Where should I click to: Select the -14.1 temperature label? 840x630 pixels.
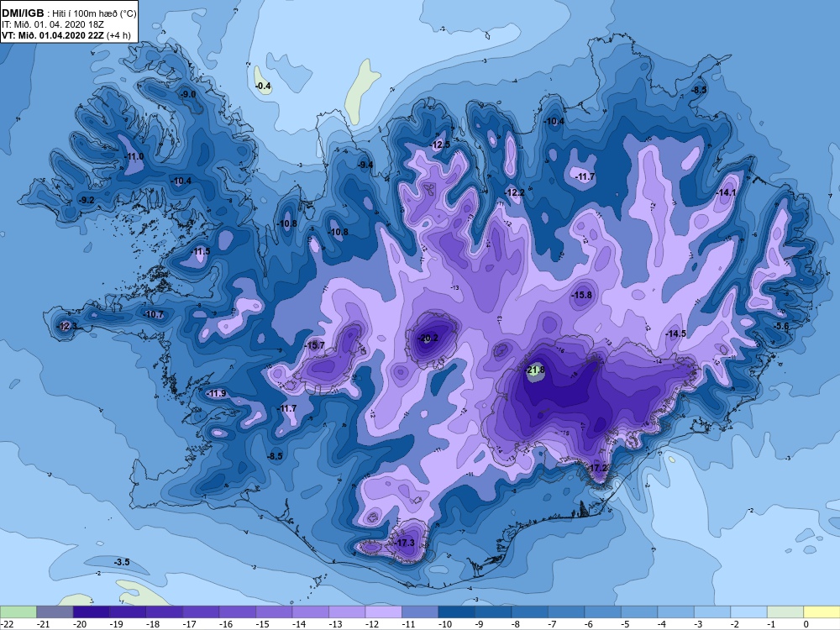point(727,193)
